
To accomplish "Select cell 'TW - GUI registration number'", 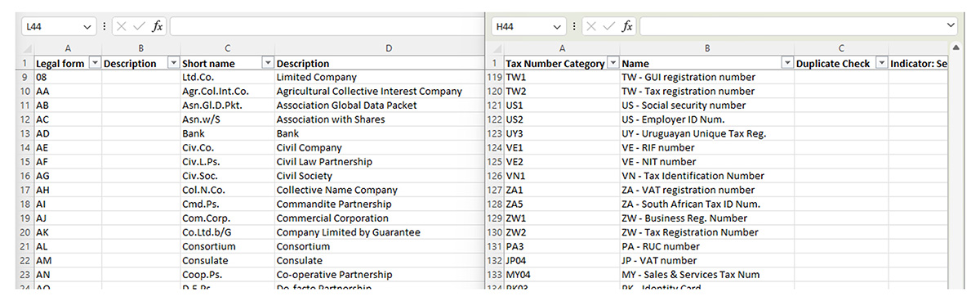I will pyautogui.click(x=707, y=77).
